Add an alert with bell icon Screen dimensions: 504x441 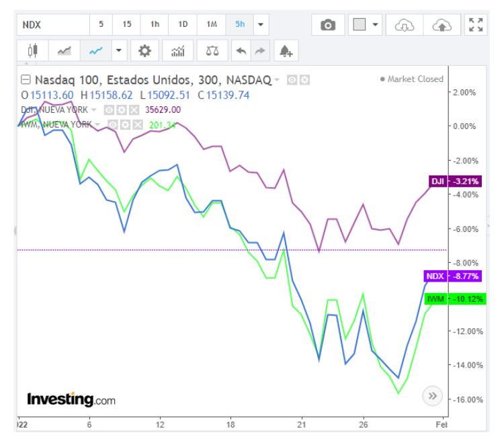[x=286, y=50]
